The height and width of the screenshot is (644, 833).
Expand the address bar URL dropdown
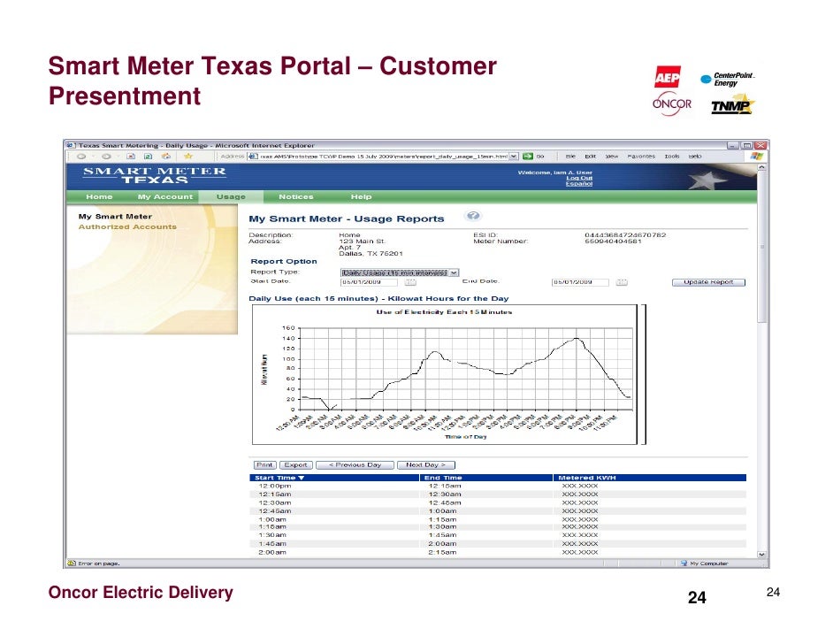(514, 157)
